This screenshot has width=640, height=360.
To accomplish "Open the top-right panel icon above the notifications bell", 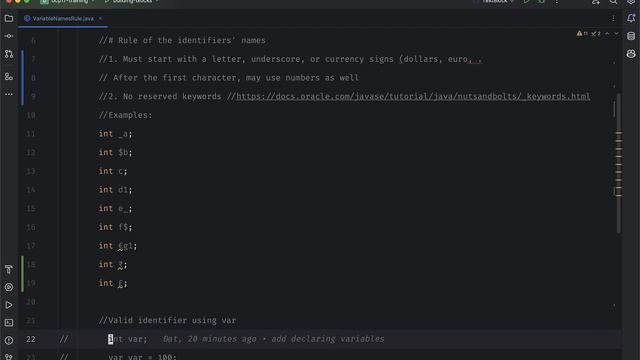I will point(631,2).
